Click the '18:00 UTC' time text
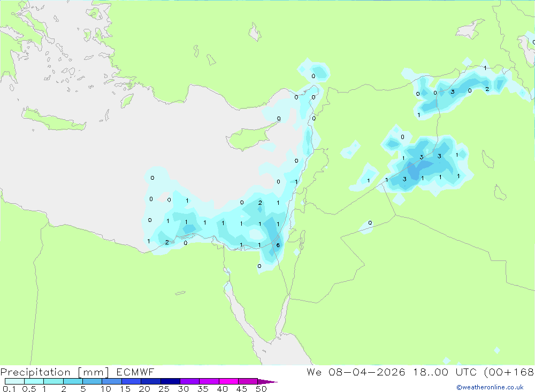This screenshot has height=392, width=535. coord(445,372)
